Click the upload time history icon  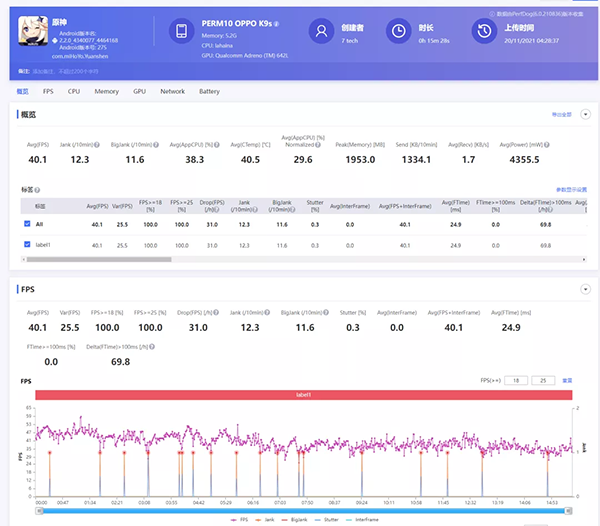(483, 31)
